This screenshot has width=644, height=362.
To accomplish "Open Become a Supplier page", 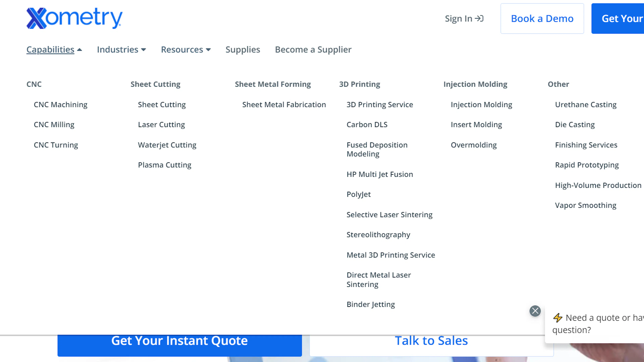I will pos(313,49).
